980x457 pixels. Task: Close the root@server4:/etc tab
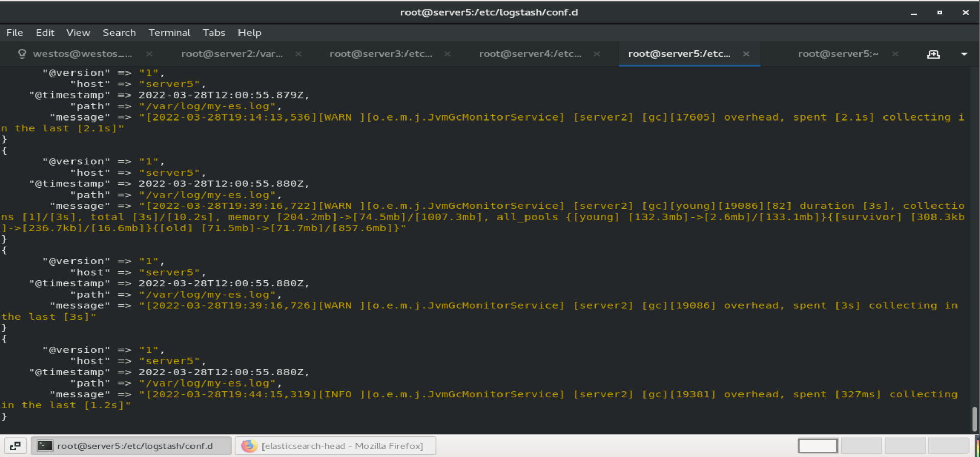(x=596, y=54)
